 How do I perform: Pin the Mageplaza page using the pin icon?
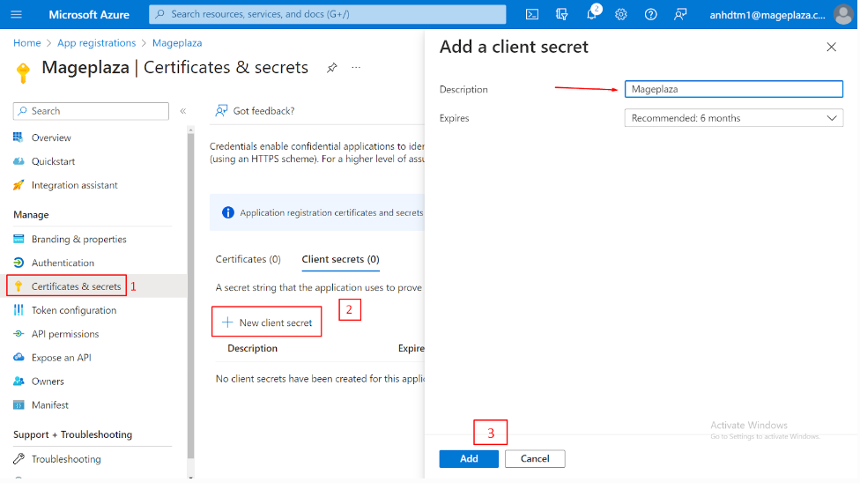(x=332, y=68)
